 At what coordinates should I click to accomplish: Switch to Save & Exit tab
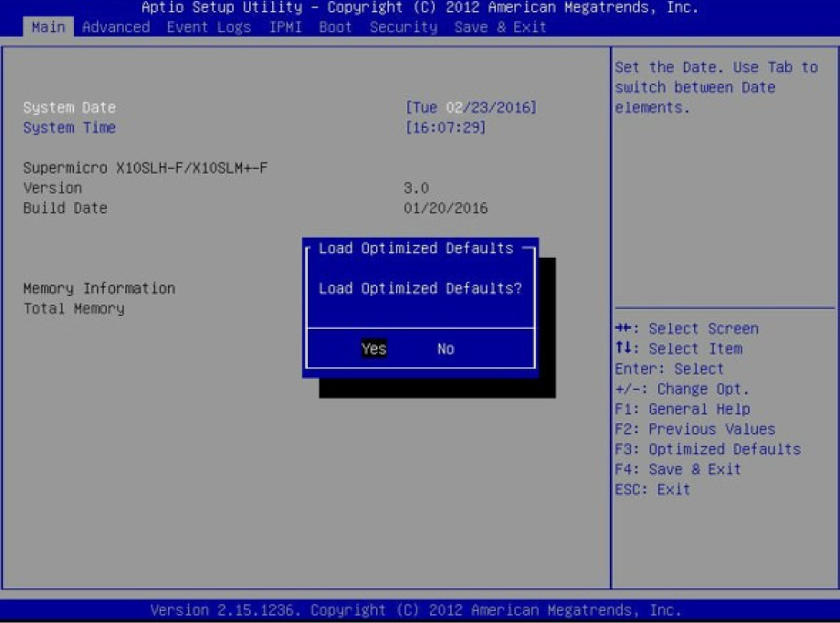pyautogui.click(x=499, y=26)
